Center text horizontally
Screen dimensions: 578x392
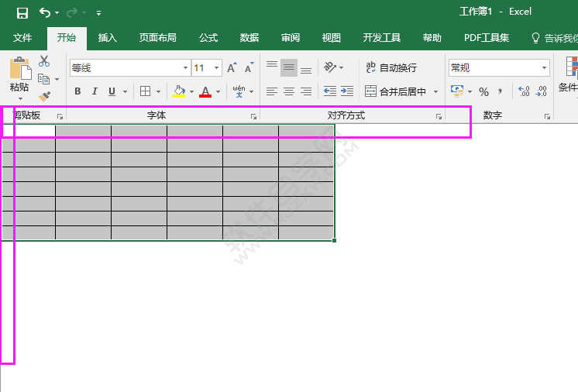coord(289,91)
